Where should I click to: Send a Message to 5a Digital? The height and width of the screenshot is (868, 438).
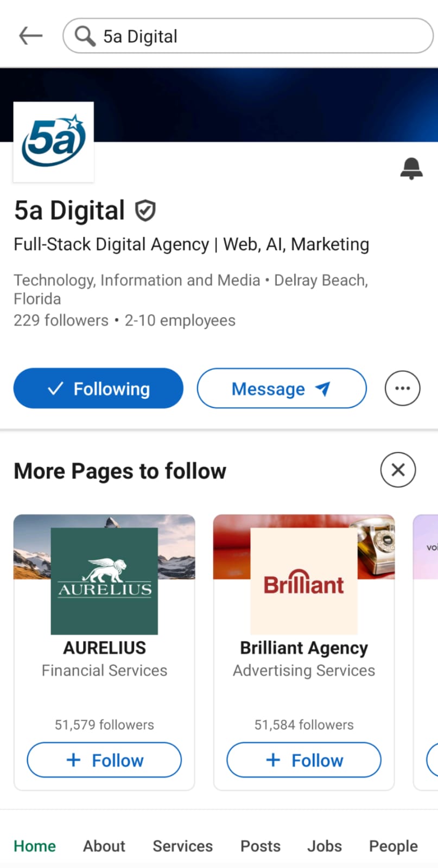(282, 388)
